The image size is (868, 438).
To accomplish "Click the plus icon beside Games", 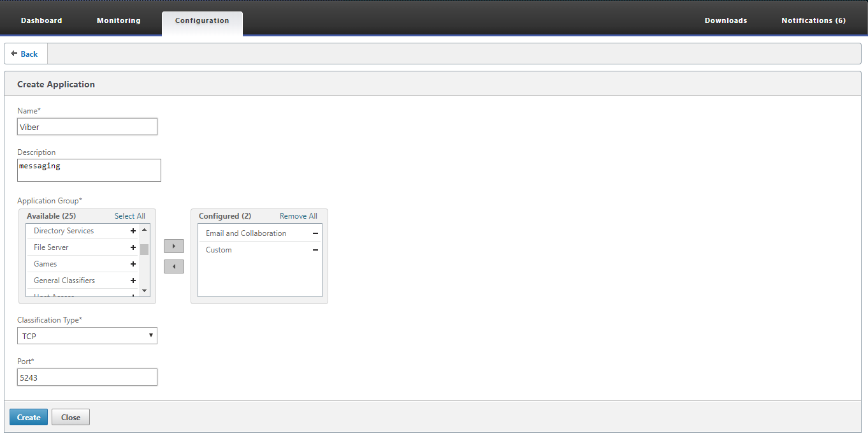I will coord(133,264).
